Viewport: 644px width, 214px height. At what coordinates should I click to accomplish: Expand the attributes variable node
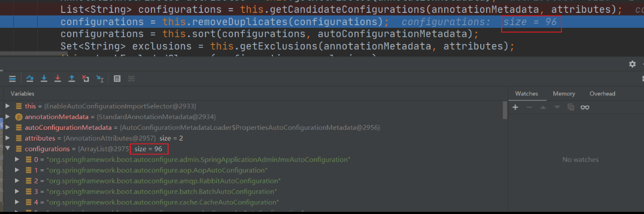[x=8, y=138]
